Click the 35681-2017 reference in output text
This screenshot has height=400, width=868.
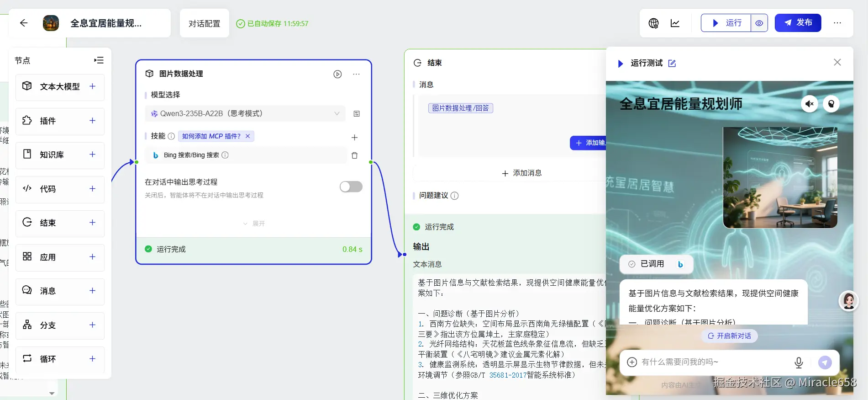[508, 375]
